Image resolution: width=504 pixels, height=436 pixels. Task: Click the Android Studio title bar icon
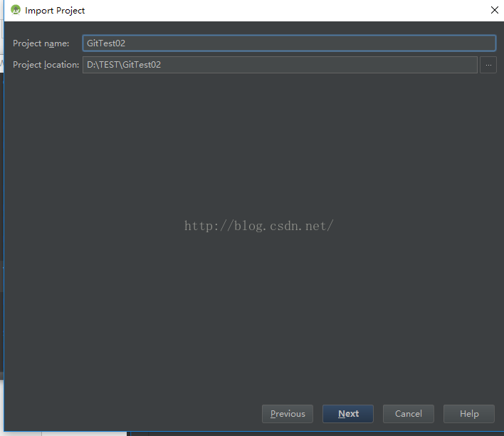[x=16, y=10]
